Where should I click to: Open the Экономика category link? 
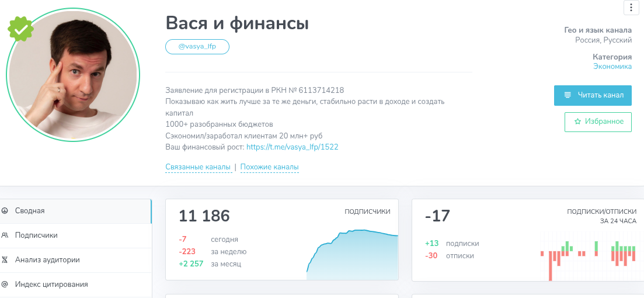tap(612, 67)
